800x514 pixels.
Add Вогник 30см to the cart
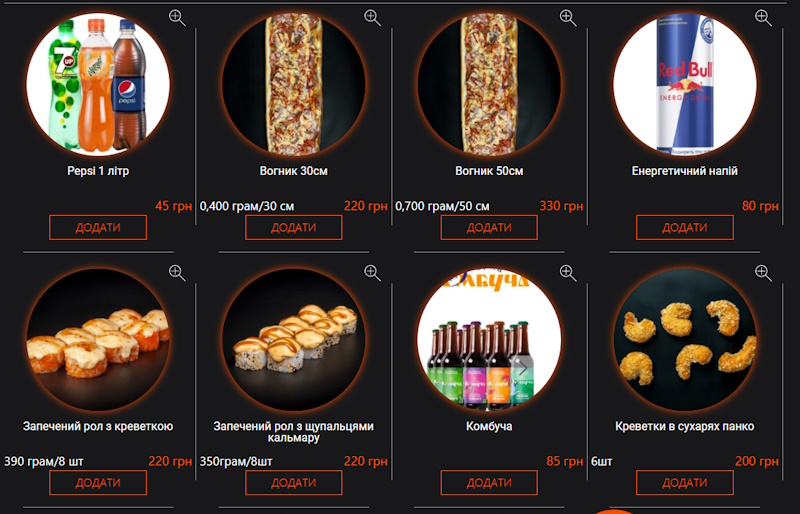pos(293,227)
